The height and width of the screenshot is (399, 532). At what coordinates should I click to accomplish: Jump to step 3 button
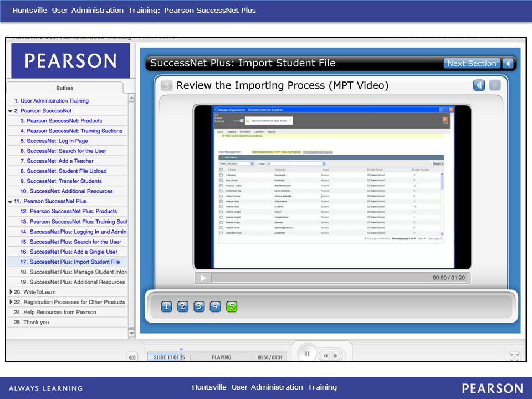199,306
